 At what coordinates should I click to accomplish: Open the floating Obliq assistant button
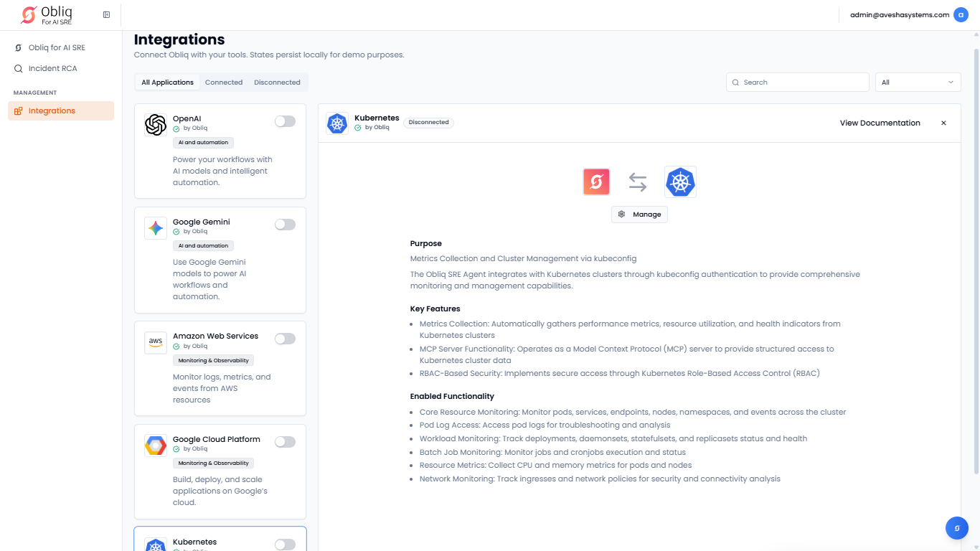pos(956,528)
